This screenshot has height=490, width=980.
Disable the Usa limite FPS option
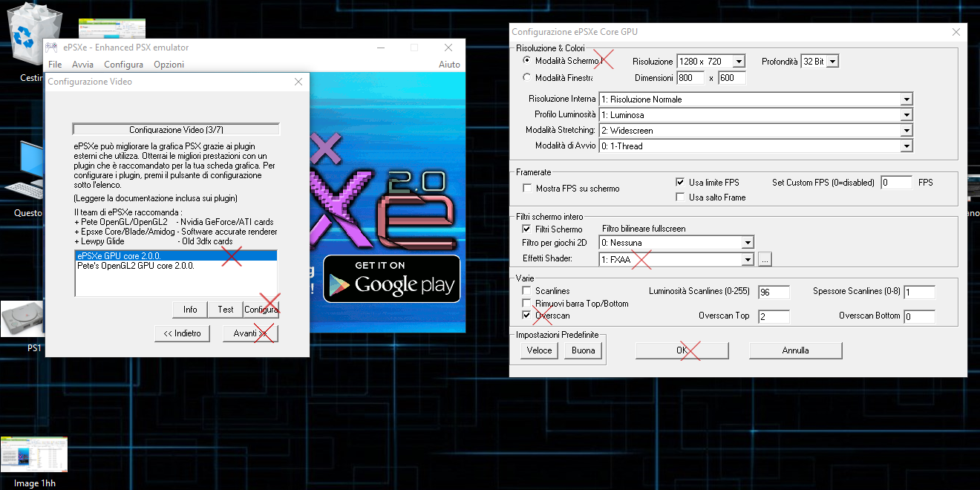[680, 182]
